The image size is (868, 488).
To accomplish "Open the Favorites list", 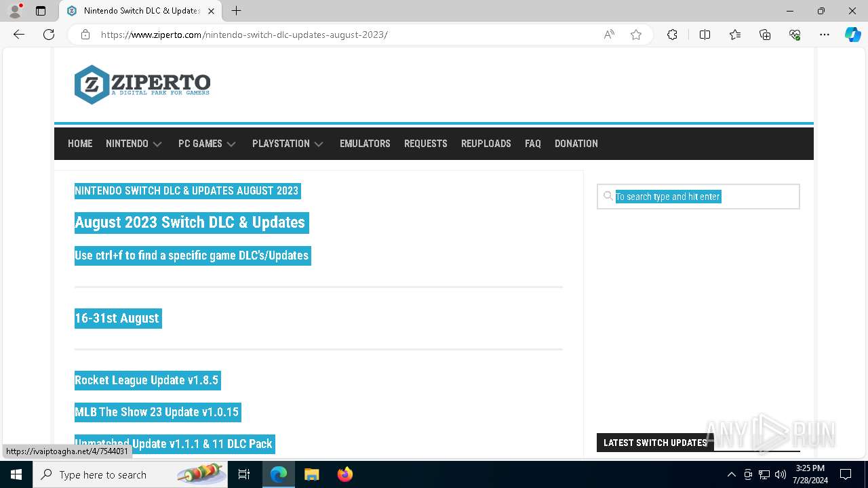I will 735,35.
